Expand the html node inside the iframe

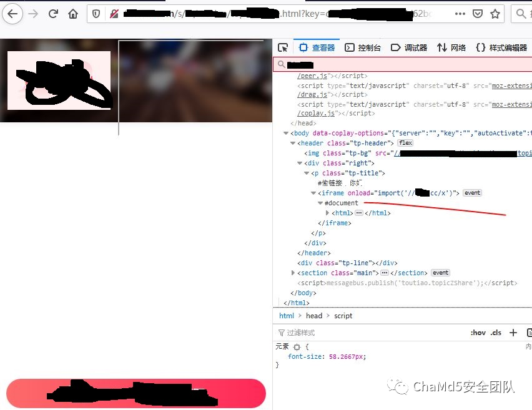tap(327, 213)
